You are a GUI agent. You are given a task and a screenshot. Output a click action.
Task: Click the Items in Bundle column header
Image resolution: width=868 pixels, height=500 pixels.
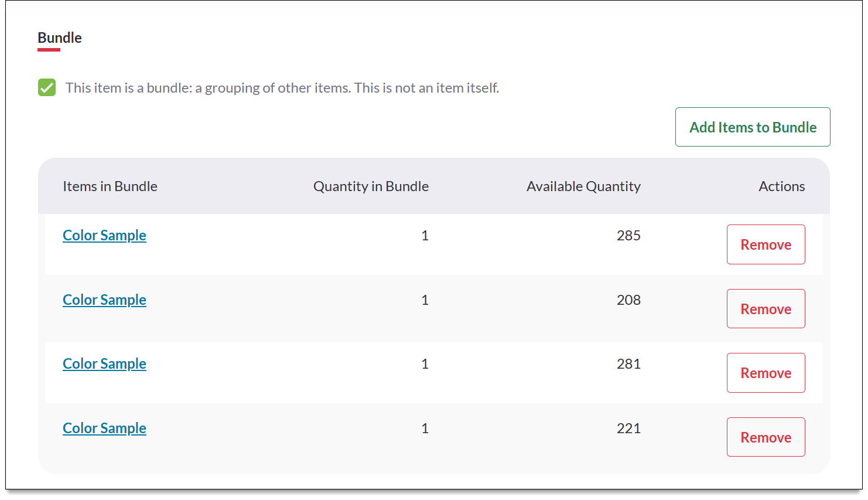tap(110, 186)
